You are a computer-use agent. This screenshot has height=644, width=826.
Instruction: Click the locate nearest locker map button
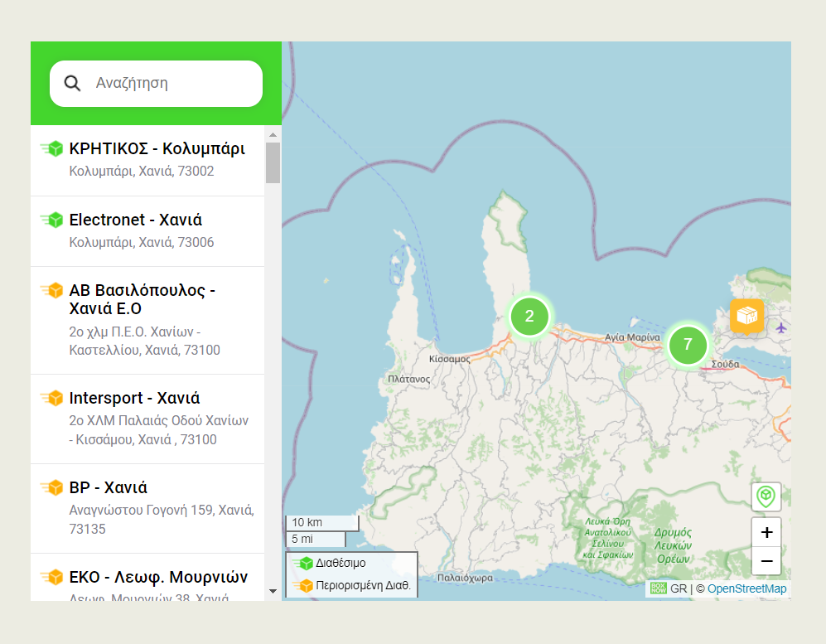pyautogui.click(x=766, y=496)
